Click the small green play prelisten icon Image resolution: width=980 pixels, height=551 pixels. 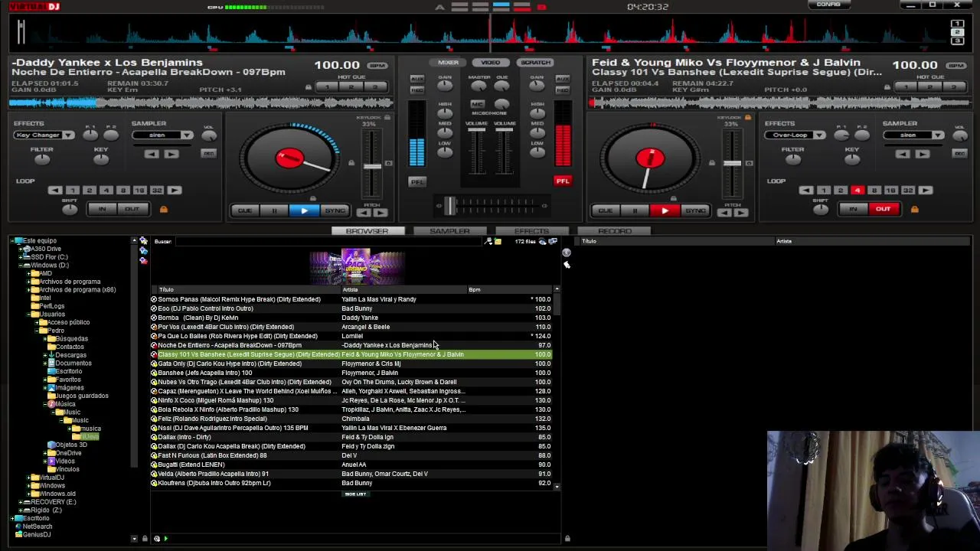(165, 539)
